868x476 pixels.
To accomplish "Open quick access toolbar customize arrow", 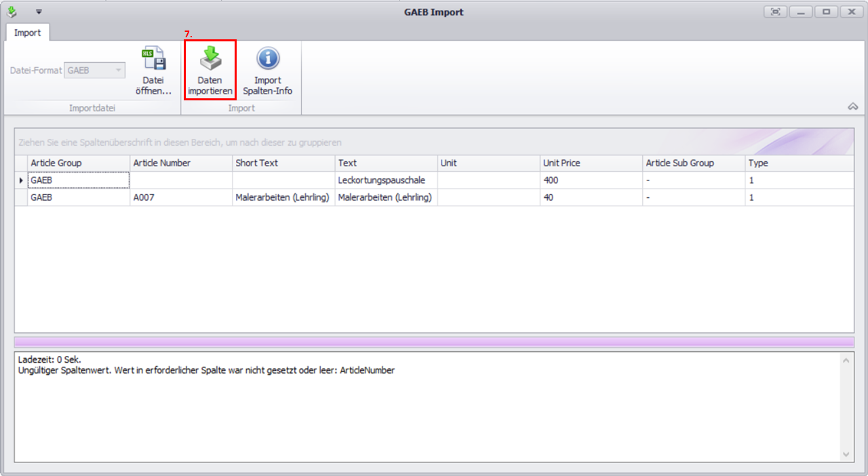I will [39, 12].
